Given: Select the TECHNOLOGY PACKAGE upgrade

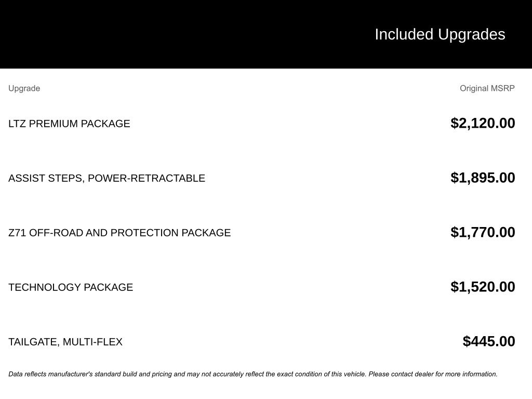Looking at the screenshot, I should click(x=71, y=287).
